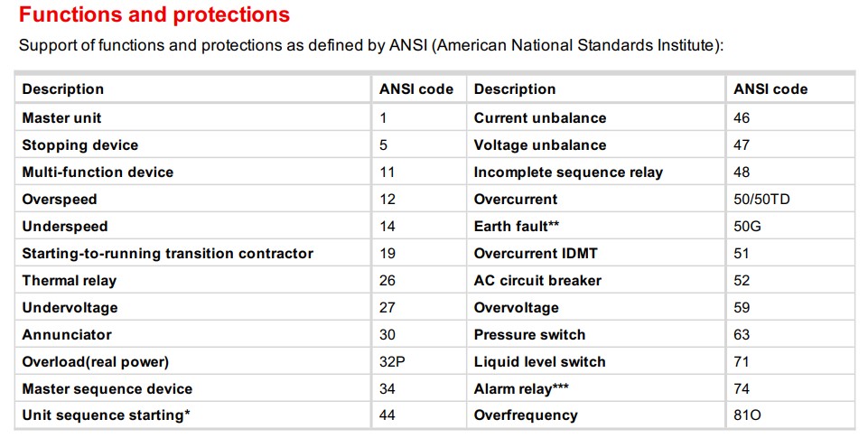Click the 'Functions and protections' heading
868x438 pixels.
coord(154,15)
